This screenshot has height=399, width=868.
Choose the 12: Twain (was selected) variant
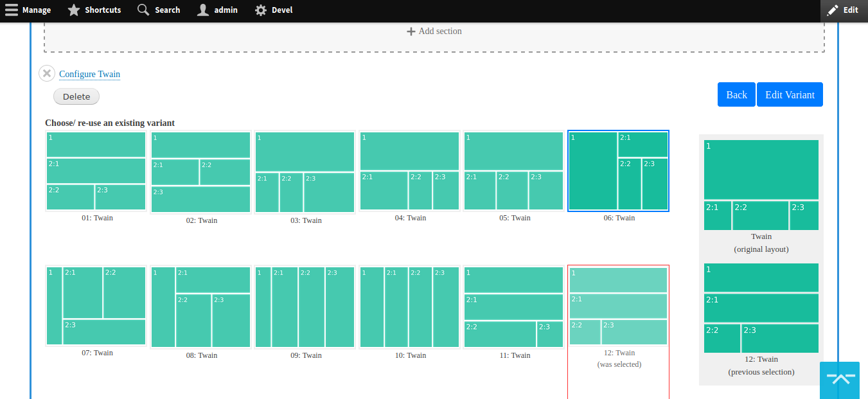(x=619, y=306)
